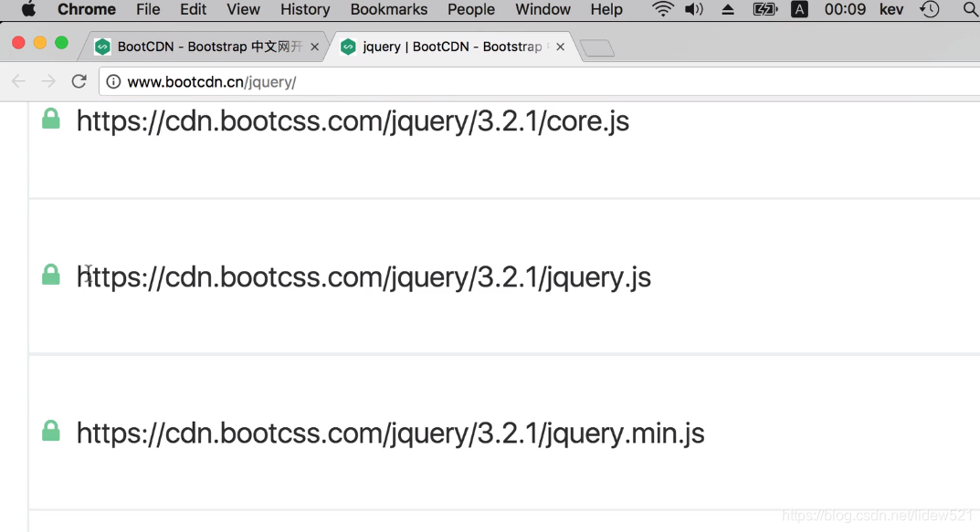Screen dimensions: 980x532
Task: Open the kev user menu
Action: (x=891, y=9)
